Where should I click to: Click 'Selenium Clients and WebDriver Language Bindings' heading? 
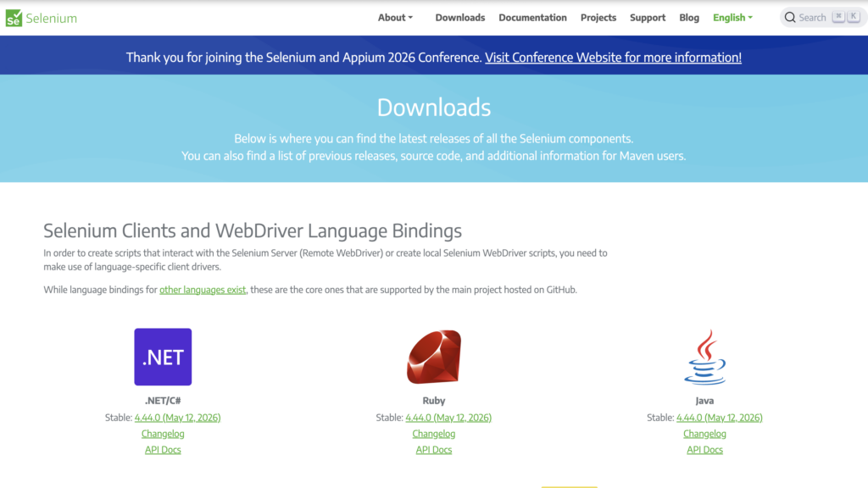point(253,230)
